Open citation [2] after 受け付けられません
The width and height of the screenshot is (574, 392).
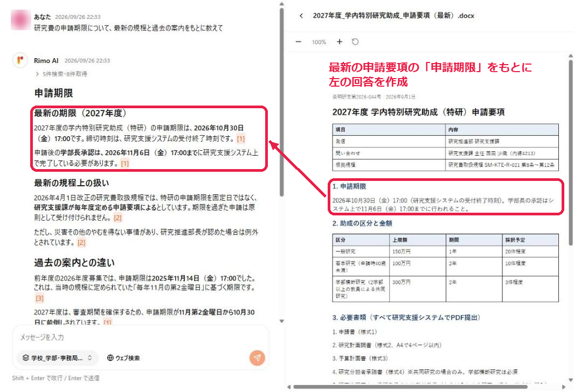point(117,218)
